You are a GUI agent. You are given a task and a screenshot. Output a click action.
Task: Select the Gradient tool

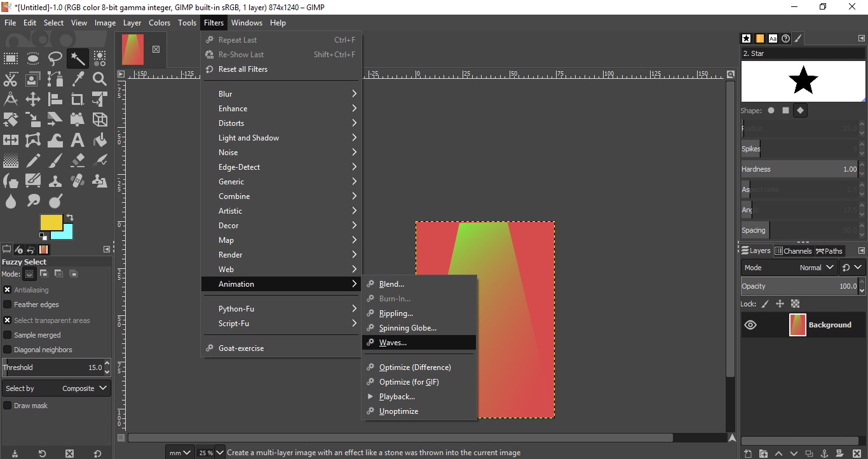click(11, 160)
